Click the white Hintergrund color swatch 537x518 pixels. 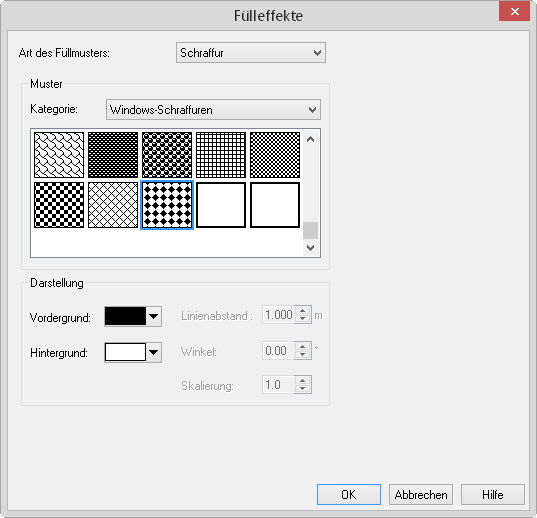click(125, 352)
